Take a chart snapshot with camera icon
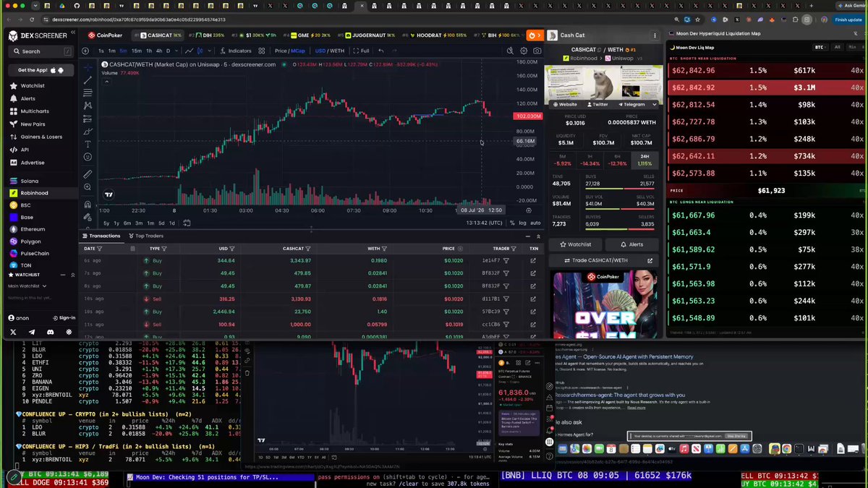 pos(537,51)
